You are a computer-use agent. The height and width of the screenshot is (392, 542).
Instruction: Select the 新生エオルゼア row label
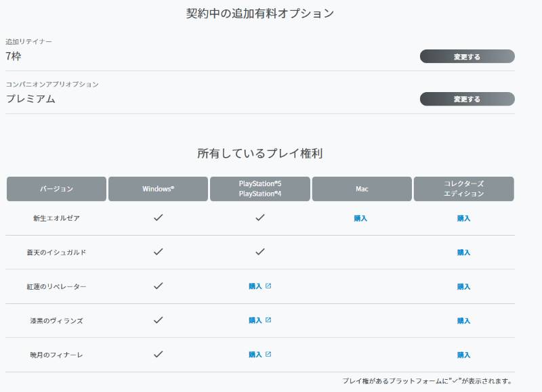coord(56,218)
